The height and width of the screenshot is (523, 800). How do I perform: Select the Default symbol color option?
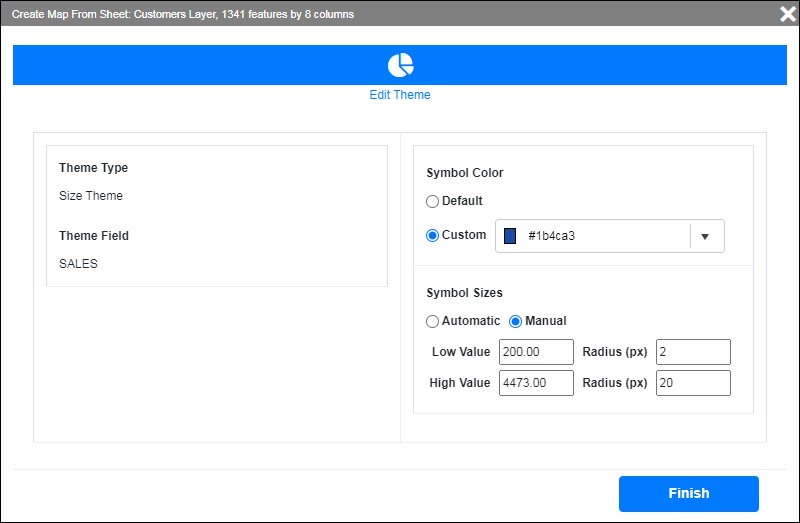pyautogui.click(x=432, y=201)
